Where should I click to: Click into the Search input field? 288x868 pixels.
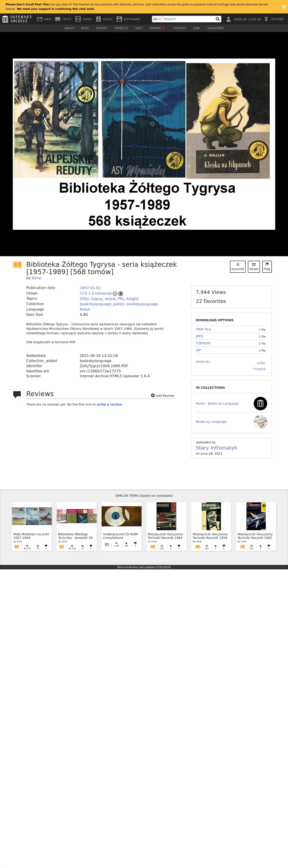(188, 19)
